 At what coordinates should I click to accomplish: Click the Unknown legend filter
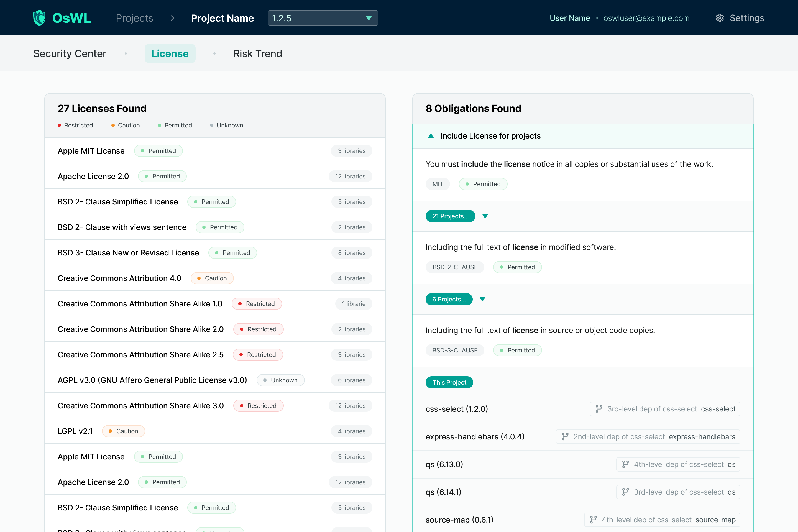(227, 125)
